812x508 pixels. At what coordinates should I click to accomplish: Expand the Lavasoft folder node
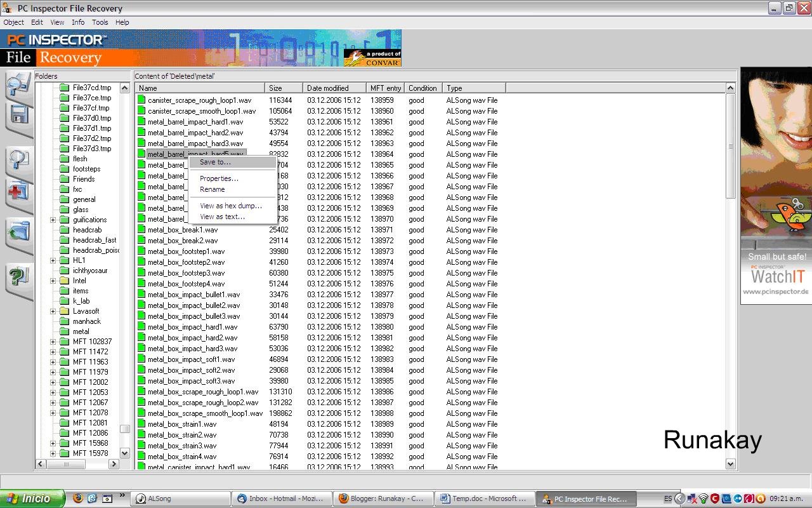tap(53, 311)
